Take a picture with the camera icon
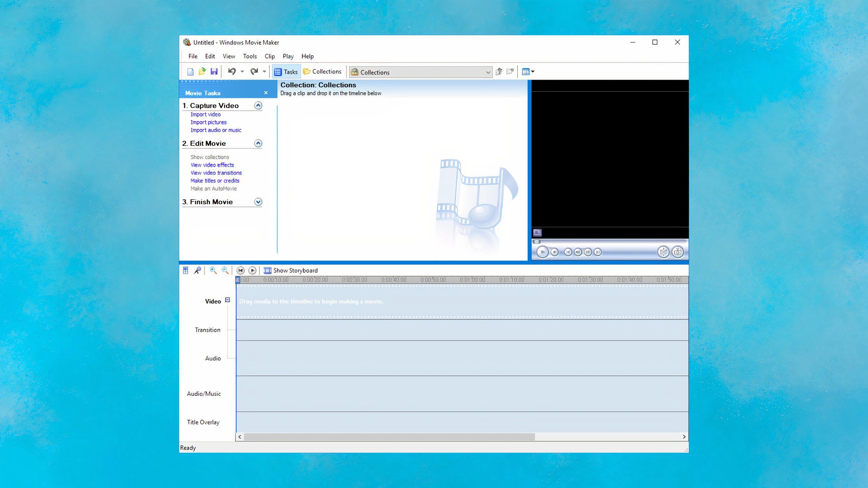This screenshot has height=488, width=868. 677,252
